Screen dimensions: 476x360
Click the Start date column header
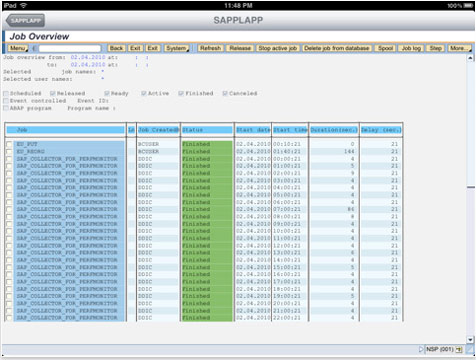click(x=253, y=130)
